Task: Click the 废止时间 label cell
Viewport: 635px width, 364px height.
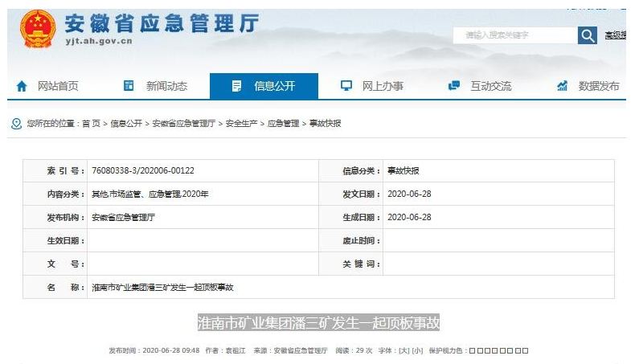Action: [351, 241]
